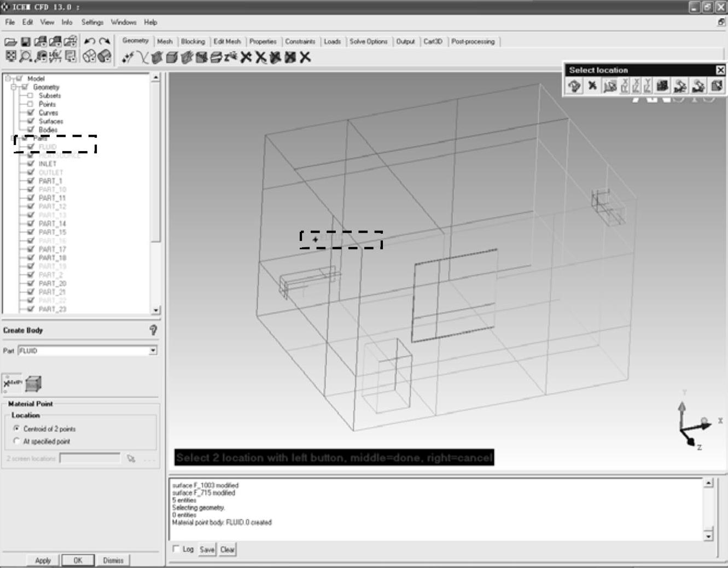Fit the model to window icon

point(10,56)
